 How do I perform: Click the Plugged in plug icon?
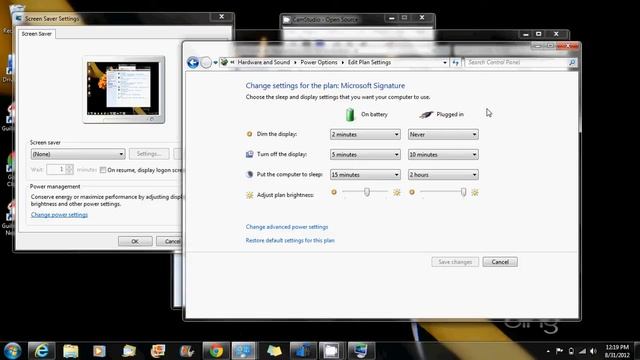coord(426,115)
